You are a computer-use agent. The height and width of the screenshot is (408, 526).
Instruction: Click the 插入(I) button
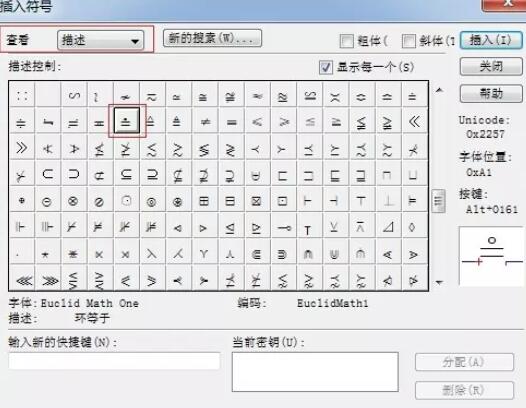[x=491, y=40]
